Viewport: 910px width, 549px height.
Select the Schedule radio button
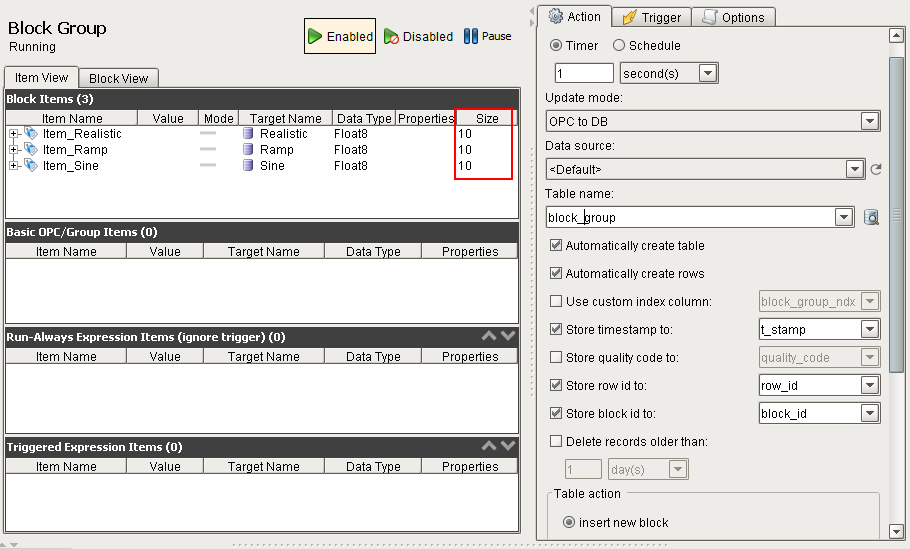coord(619,45)
